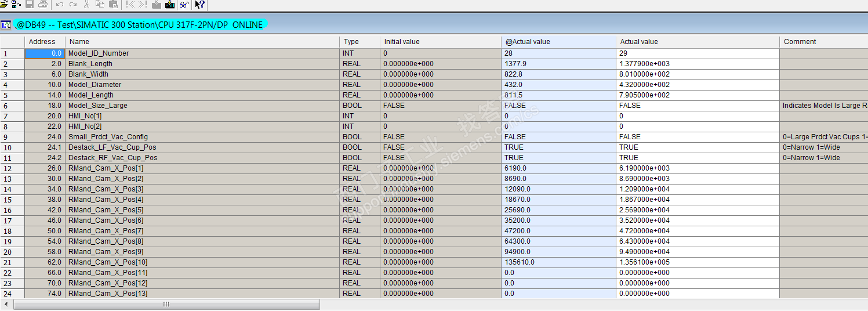
Task: Click the context Help arrow-question icon
Action: click(199, 4)
